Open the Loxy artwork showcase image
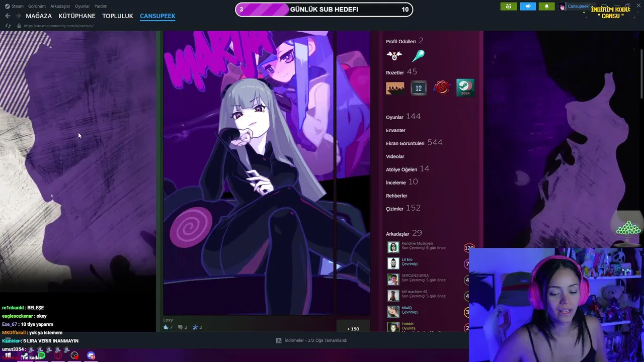The width and height of the screenshot is (644, 362). click(249, 172)
